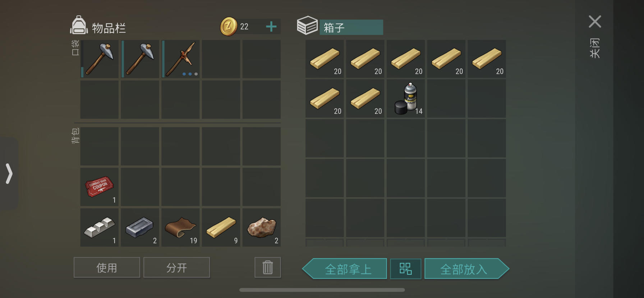Put everything in with 全部放入 button

(467, 268)
